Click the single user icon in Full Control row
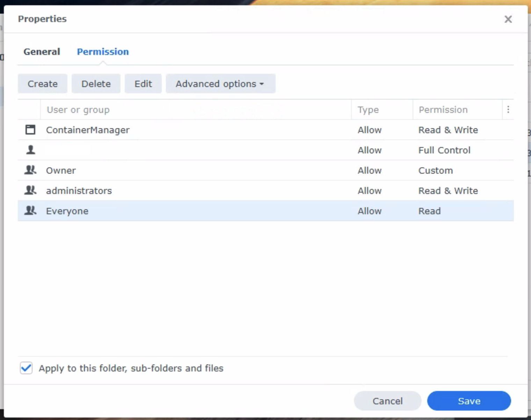The image size is (531, 420). [31, 150]
